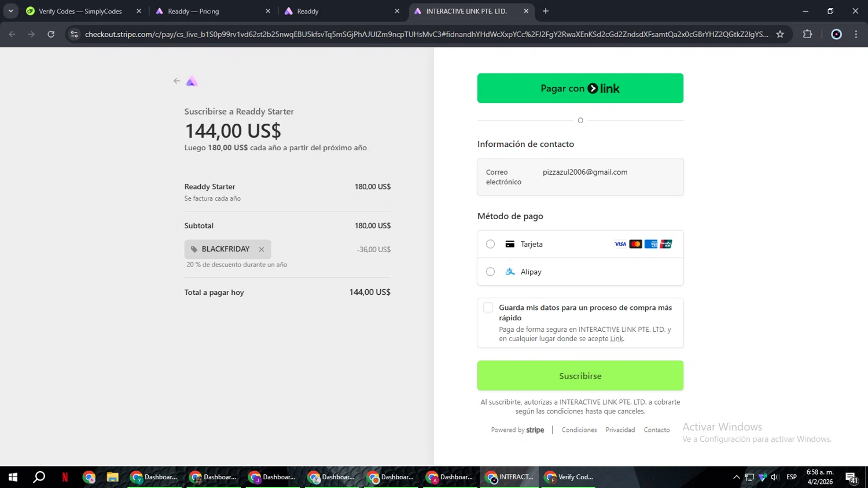Click the checkout.stripe.com address bar
Viewport: 868px width, 488px height.
coord(426,34)
